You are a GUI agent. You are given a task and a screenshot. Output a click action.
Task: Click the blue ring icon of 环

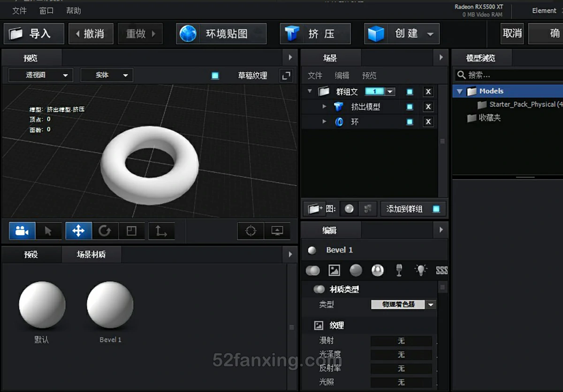tap(339, 122)
